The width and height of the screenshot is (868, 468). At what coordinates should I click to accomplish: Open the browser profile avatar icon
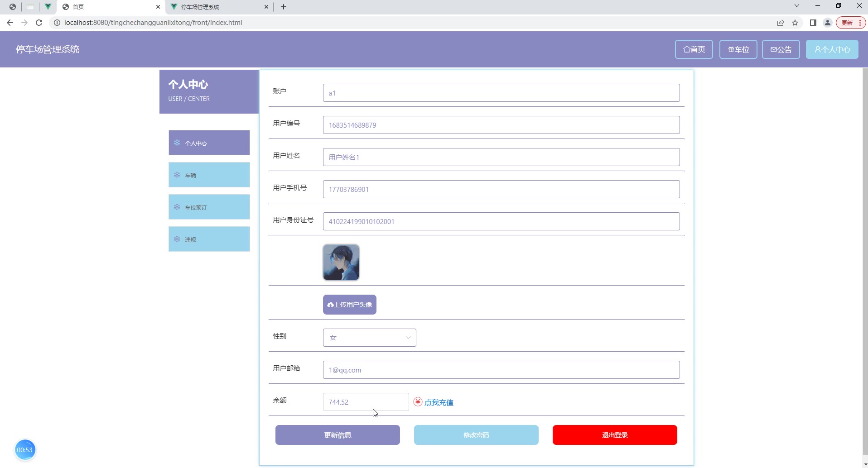[x=828, y=23]
